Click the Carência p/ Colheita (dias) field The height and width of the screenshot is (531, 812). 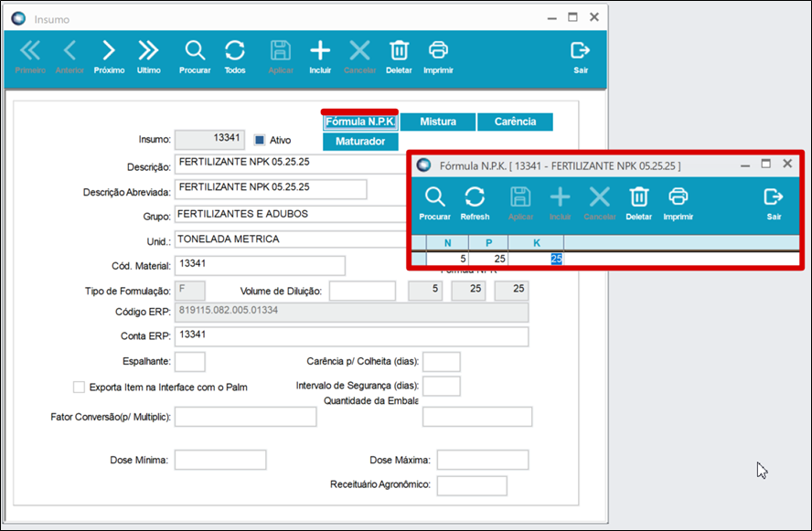442,362
